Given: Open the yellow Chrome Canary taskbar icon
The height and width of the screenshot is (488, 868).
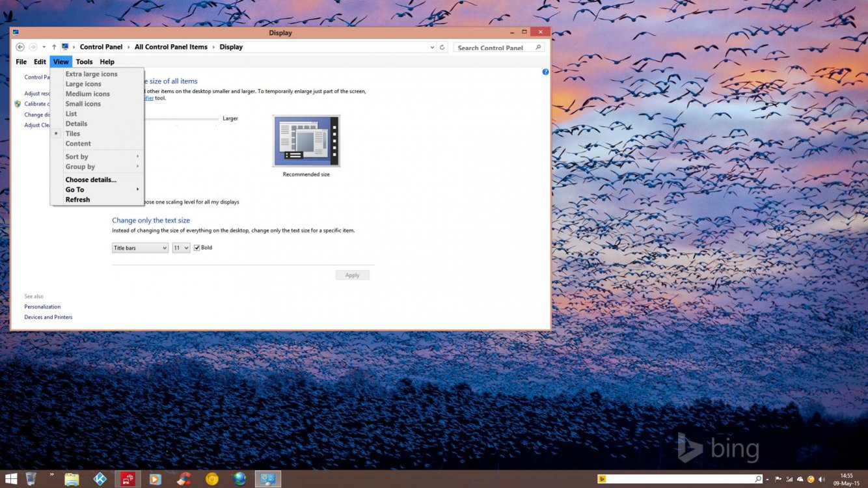Looking at the screenshot, I should (x=211, y=480).
